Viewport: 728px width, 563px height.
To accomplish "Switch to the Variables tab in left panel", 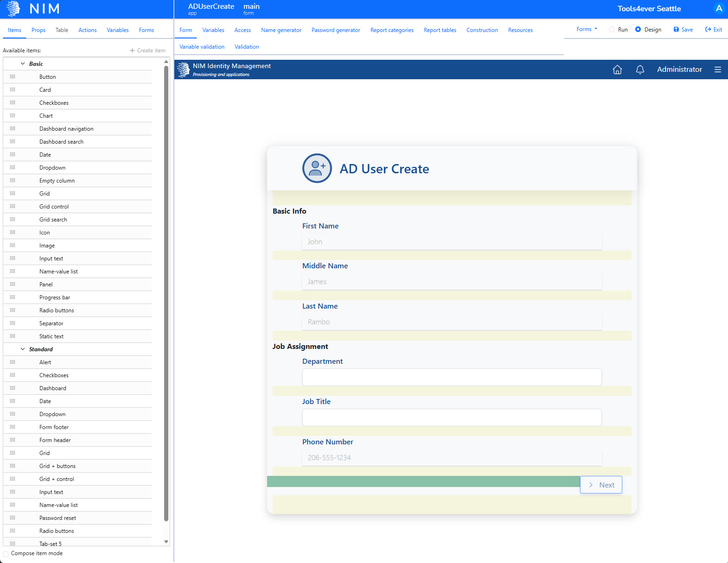I will [x=118, y=30].
